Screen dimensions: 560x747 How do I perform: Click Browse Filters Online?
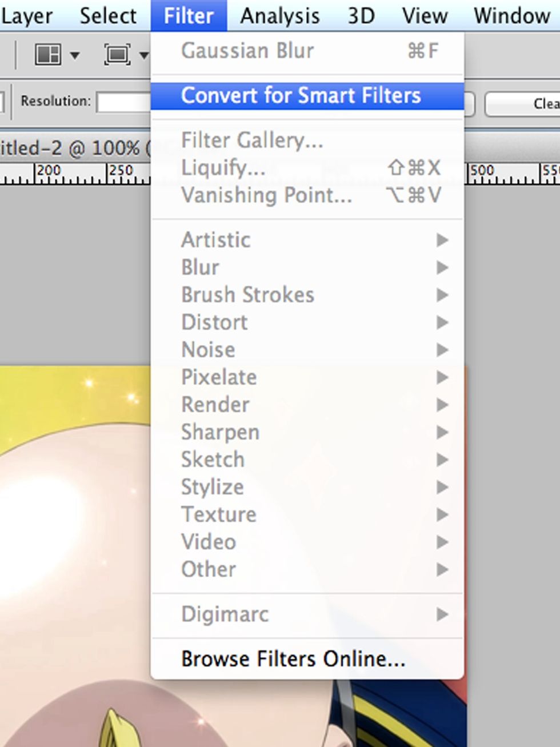coord(292,658)
